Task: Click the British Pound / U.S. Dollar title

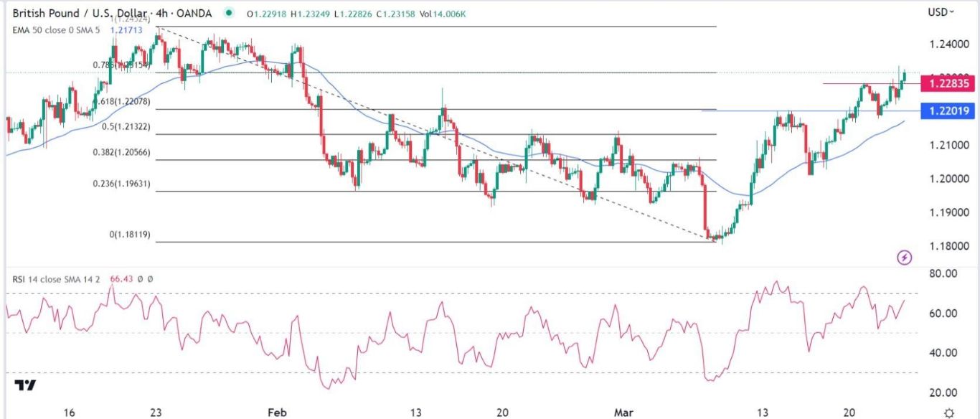Action: (x=77, y=13)
